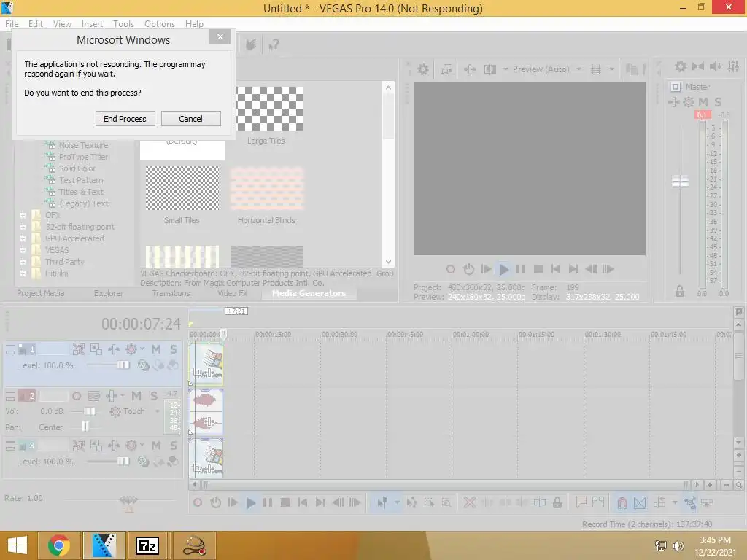Click End Process button
Viewport: 747px width, 560px height.
click(125, 119)
